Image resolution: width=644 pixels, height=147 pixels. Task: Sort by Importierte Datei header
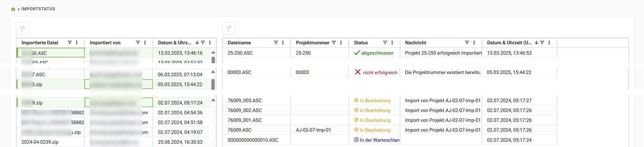tap(40, 42)
